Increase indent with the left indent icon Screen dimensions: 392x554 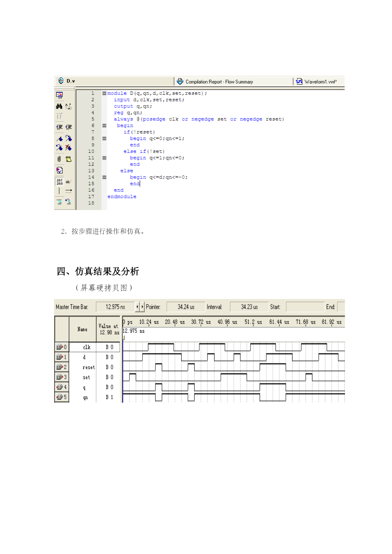click(x=59, y=127)
